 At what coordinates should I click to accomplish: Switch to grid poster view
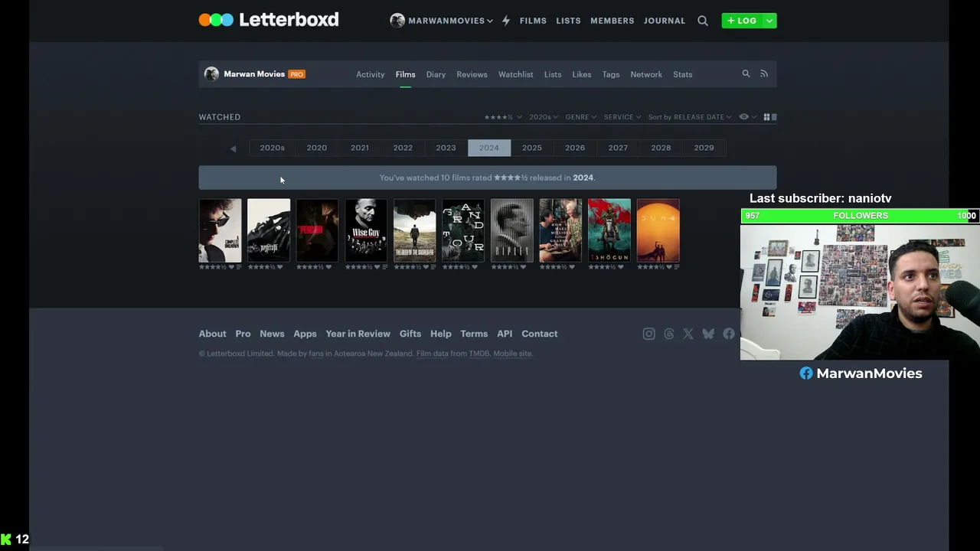tap(766, 117)
